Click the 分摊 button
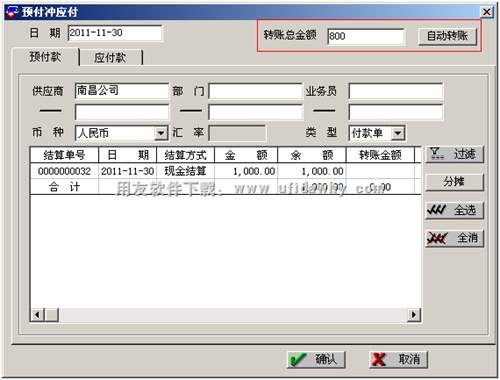 pos(454,182)
